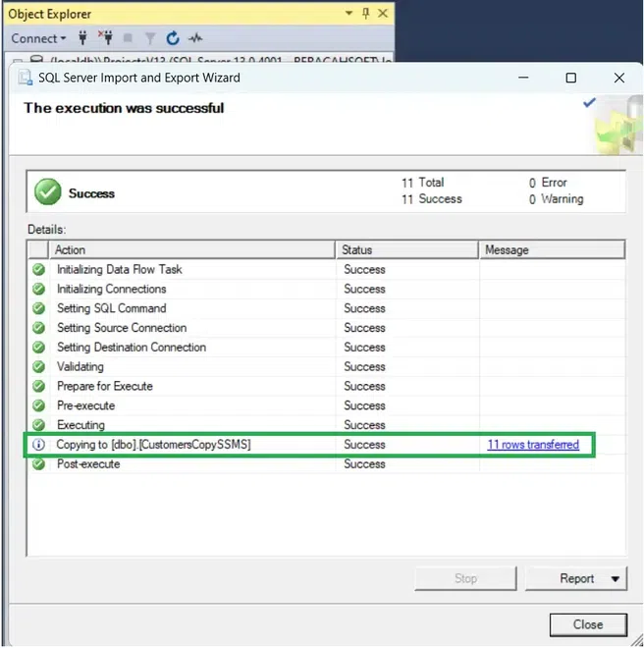Click green check icon beside Setting Source Connection
Screen dimensions: 644x648
38,328
